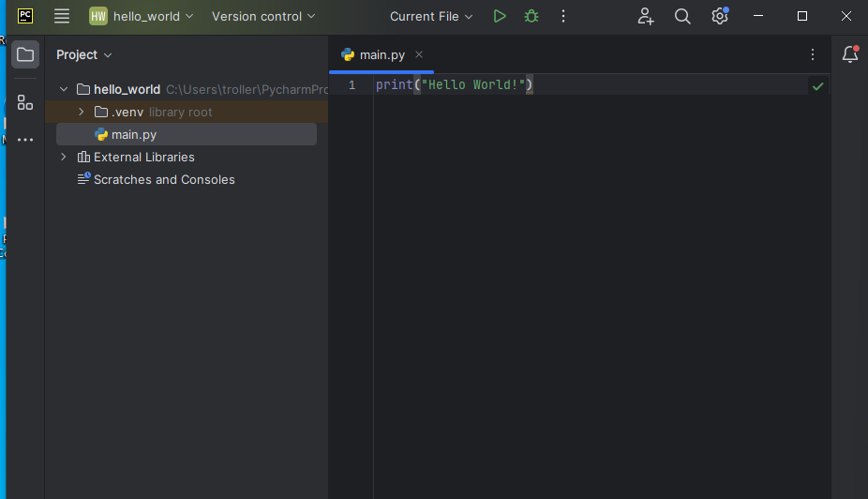The height and width of the screenshot is (499, 868).
Task: Expand the External Libraries node
Action: point(64,157)
